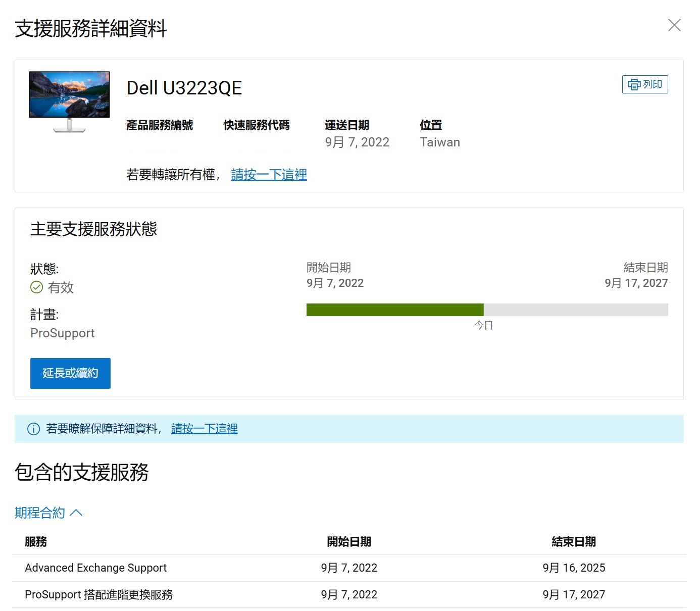Click the ProSupport plan name
Viewport: 700px width, 611px height.
click(63, 333)
